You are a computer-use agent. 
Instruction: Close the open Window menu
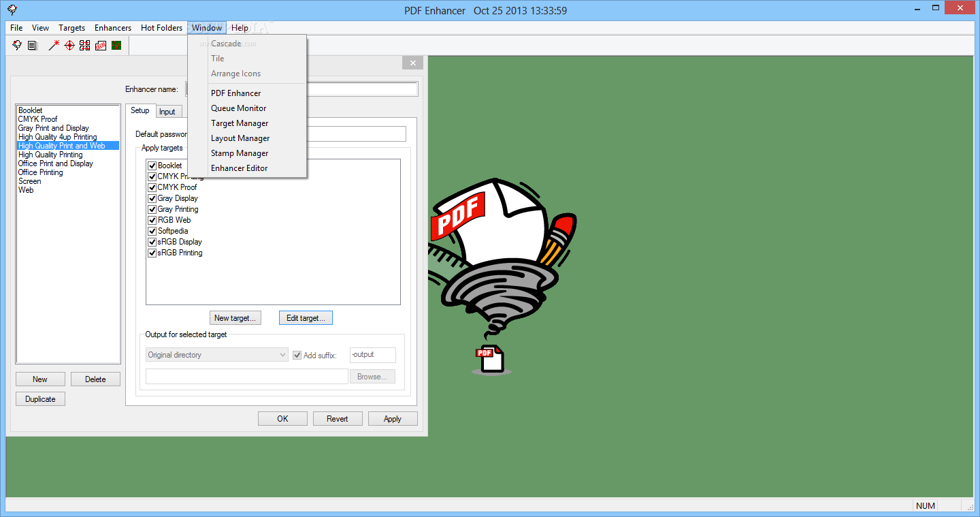coord(207,28)
